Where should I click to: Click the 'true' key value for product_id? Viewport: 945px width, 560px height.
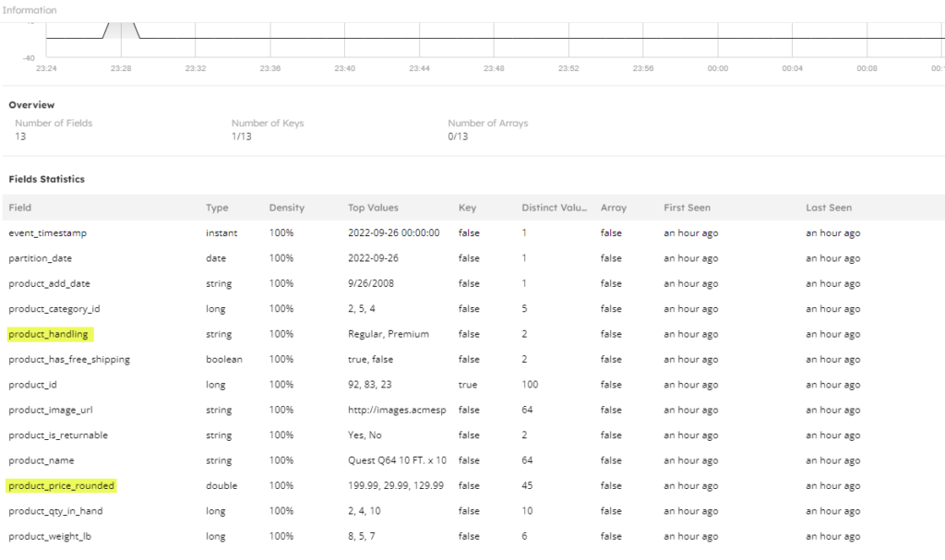467,385
